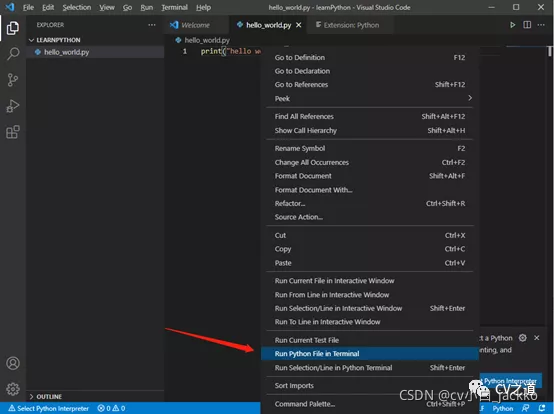Choose Go to References

[x=370, y=84]
